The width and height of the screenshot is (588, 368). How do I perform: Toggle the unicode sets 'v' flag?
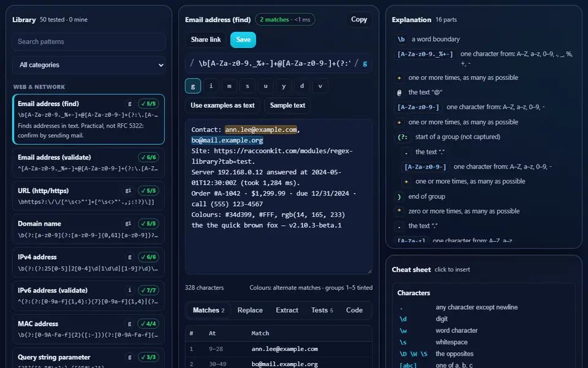coord(320,86)
